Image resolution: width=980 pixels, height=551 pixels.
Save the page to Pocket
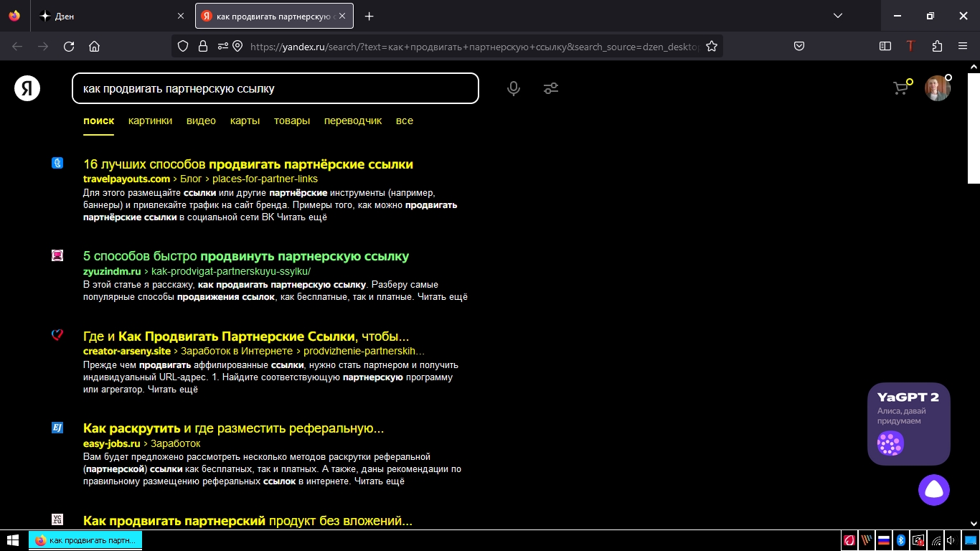799,46
